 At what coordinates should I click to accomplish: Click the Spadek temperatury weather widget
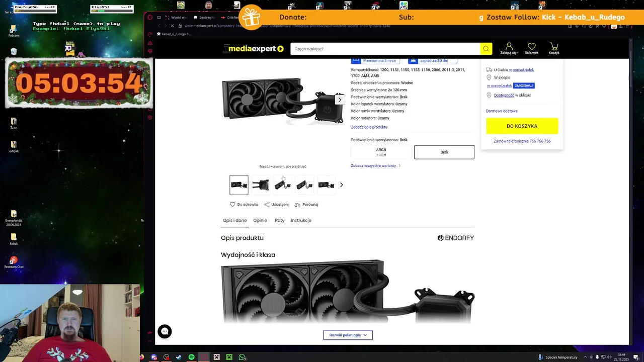[558, 357]
